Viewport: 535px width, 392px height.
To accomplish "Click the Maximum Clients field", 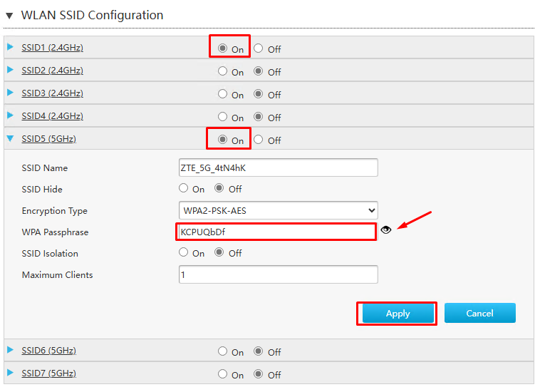I will [278, 274].
